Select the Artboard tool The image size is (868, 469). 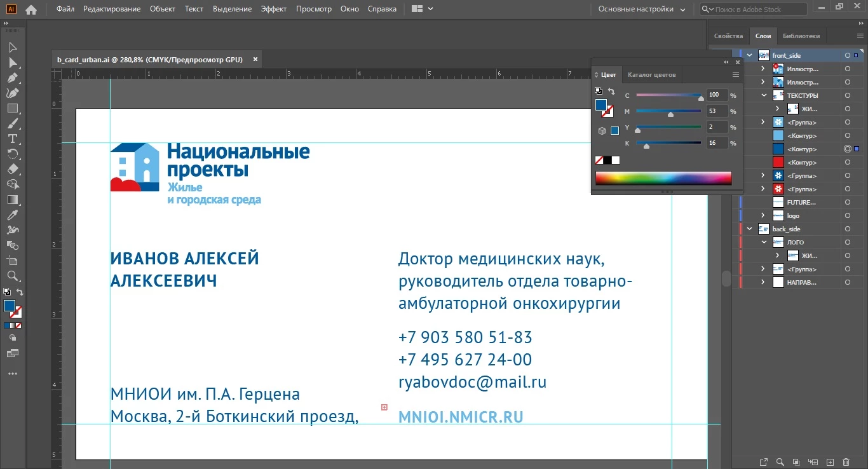[x=12, y=261]
